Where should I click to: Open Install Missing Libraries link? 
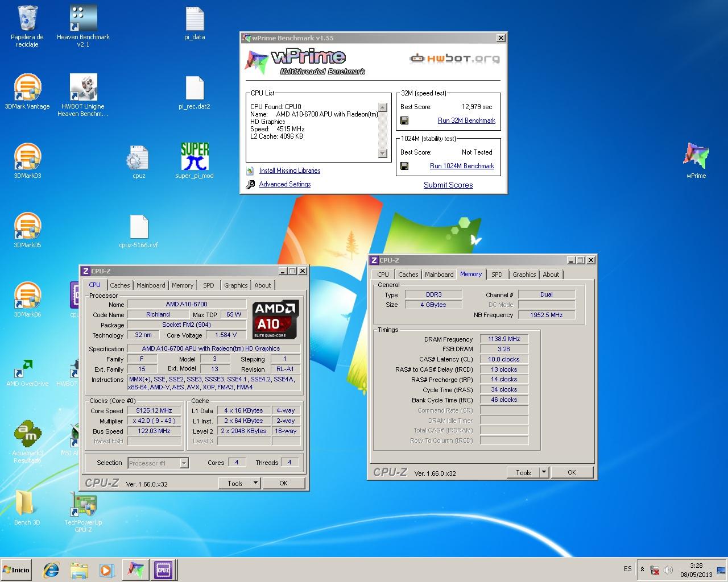click(x=289, y=171)
